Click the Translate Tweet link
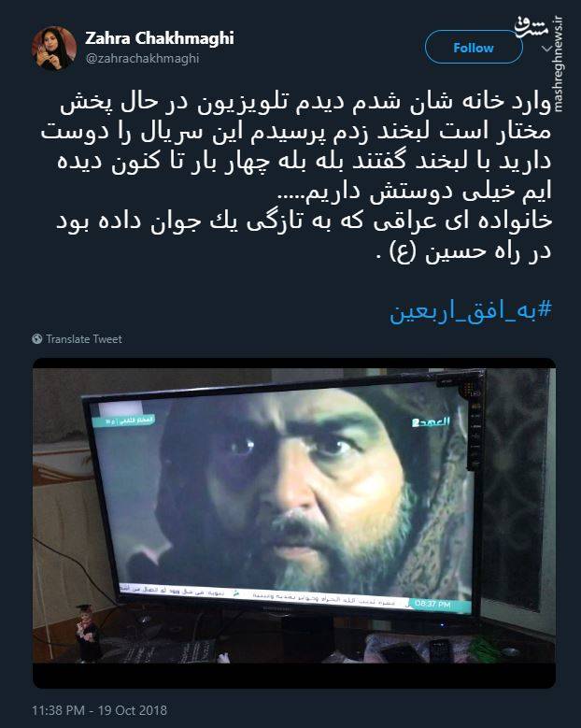Viewport: 581px width, 728px height. click(84, 339)
